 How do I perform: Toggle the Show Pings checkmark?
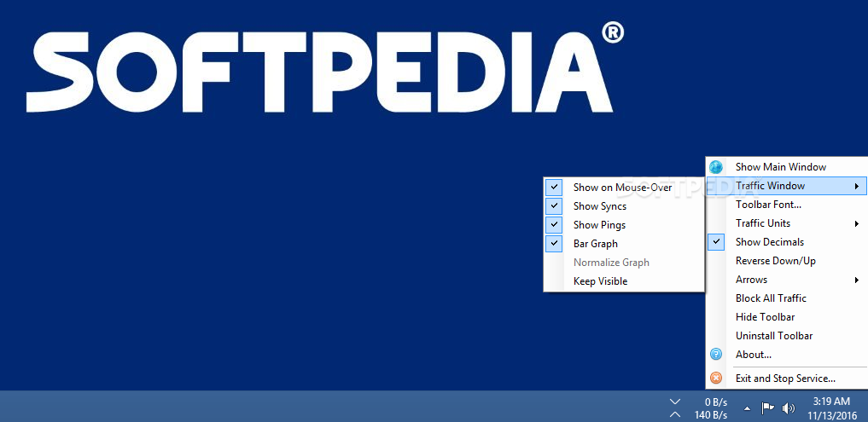(x=554, y=224)
